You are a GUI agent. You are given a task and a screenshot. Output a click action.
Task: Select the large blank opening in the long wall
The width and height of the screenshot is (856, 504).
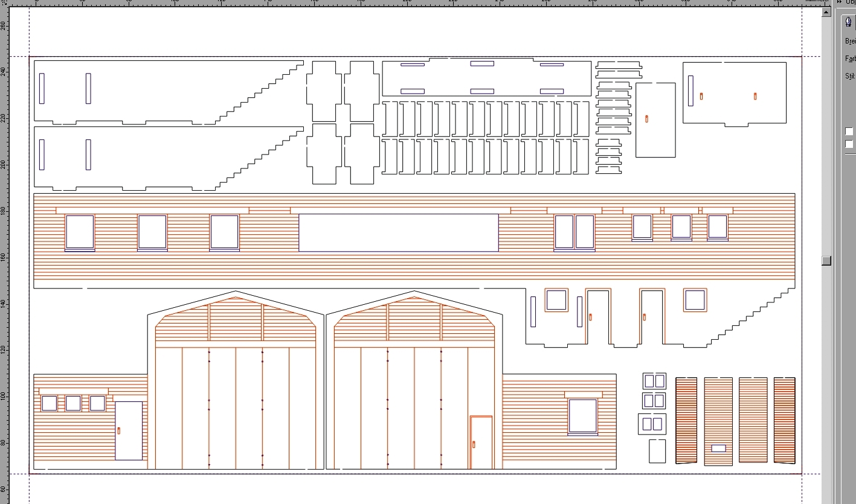pyautogui.click(x=398, y=232)
